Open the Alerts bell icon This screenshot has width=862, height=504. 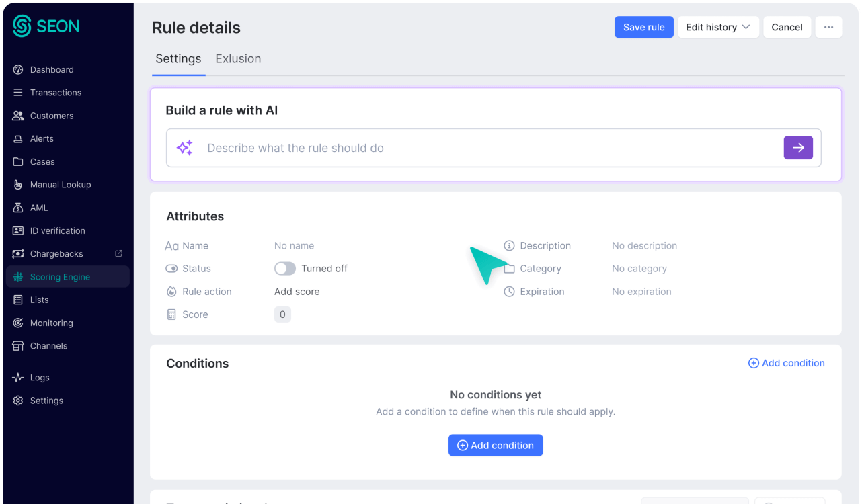[18, 139]
